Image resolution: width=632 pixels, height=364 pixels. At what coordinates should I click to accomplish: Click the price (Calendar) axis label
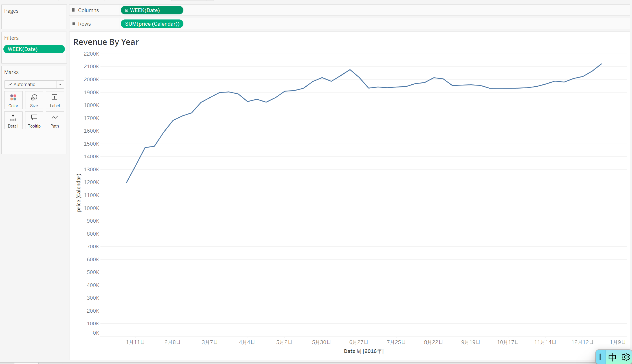tap(79, 192)
